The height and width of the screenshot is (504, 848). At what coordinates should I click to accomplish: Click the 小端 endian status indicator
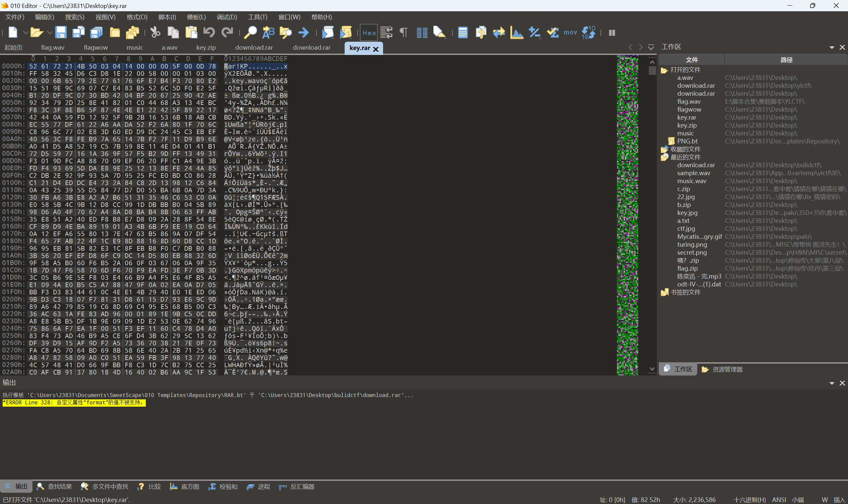(x=798, y=500)
